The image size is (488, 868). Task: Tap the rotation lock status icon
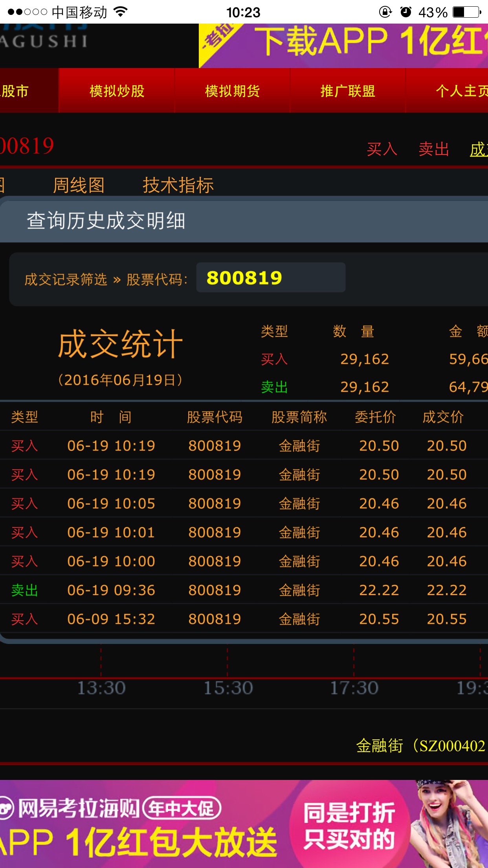[385, 12]
